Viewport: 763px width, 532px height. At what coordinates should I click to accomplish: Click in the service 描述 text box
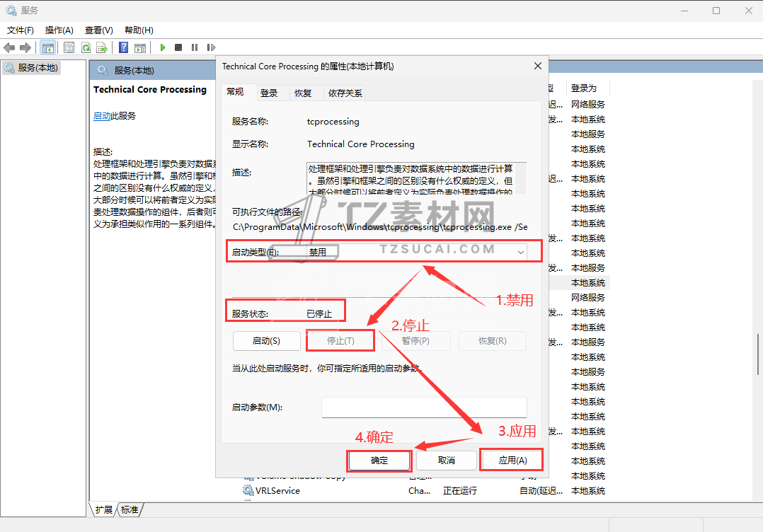416,178
